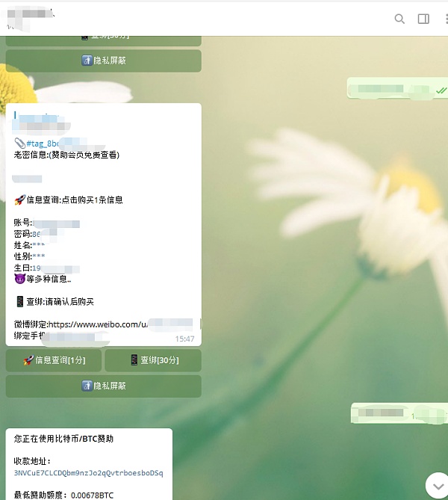Click the BTC address starting with 3NVCuE7
The height and width of the screenshot is (500, 448).
tap(88, 473)
